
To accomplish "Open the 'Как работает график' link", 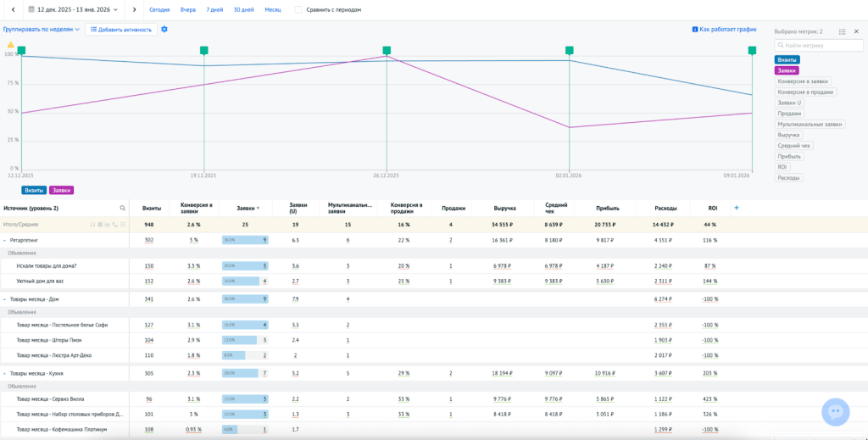I will tap(724, 29).
